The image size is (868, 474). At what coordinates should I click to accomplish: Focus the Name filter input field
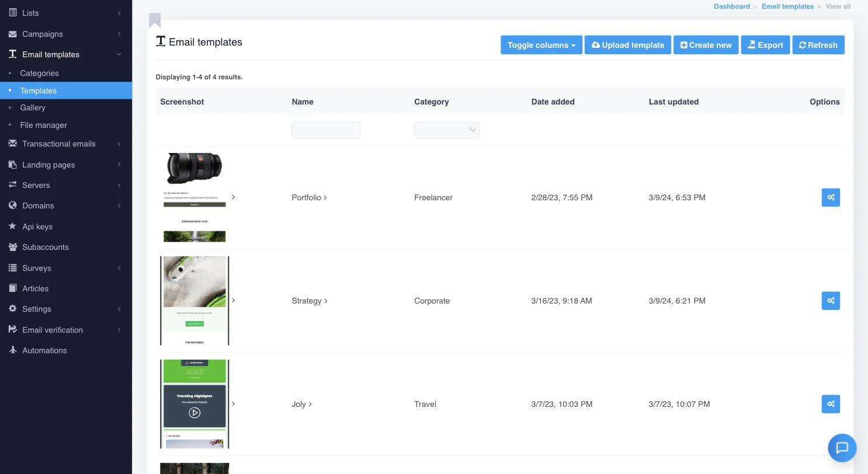pyautogui.click(x=326, y=130)
